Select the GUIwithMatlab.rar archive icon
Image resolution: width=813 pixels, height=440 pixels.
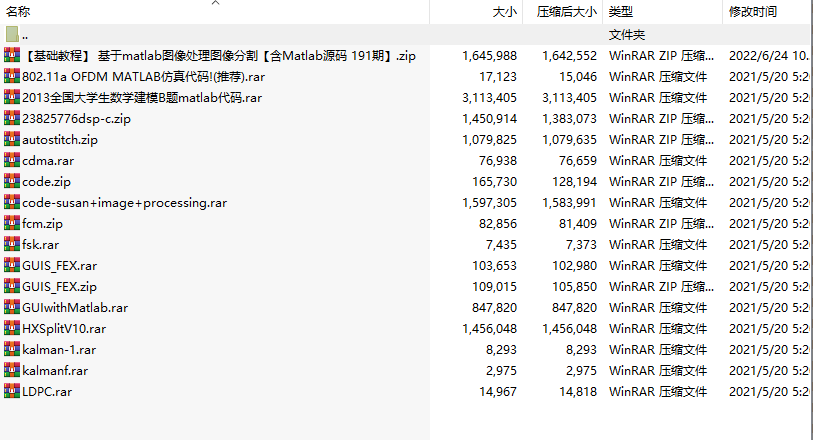click(12, 307)
